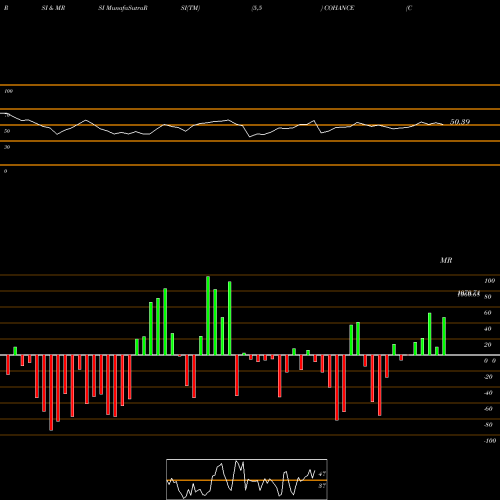This screenshot has height=500, width=500.
Task: Click the current RSI value 50.39
Action: coord(460,122)
